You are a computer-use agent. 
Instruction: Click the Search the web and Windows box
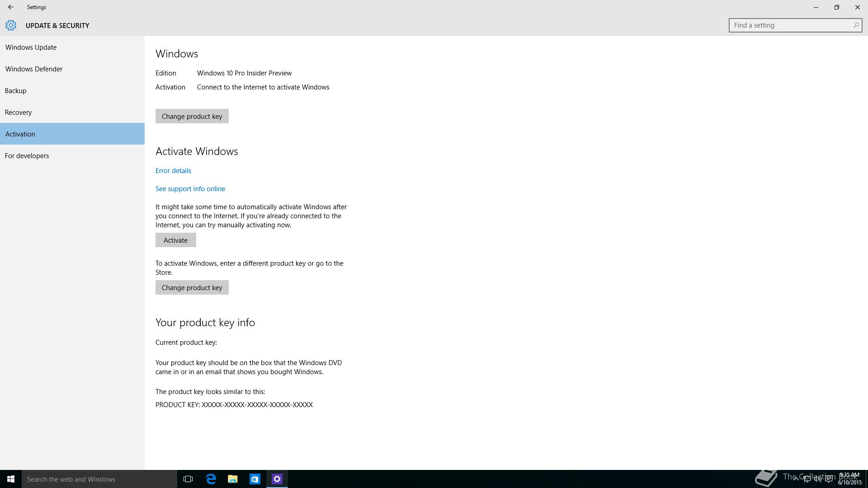pyautogui.click(x=99, y=479)
